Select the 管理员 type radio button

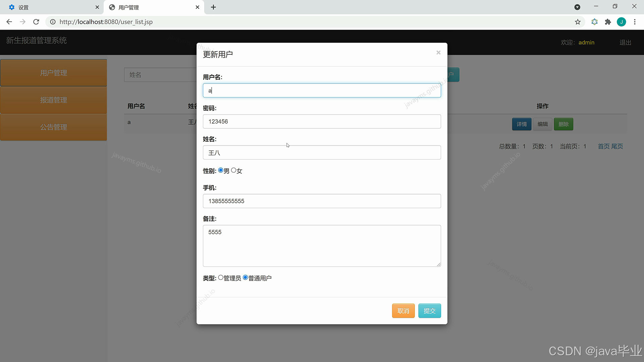[x=221, y=278]
